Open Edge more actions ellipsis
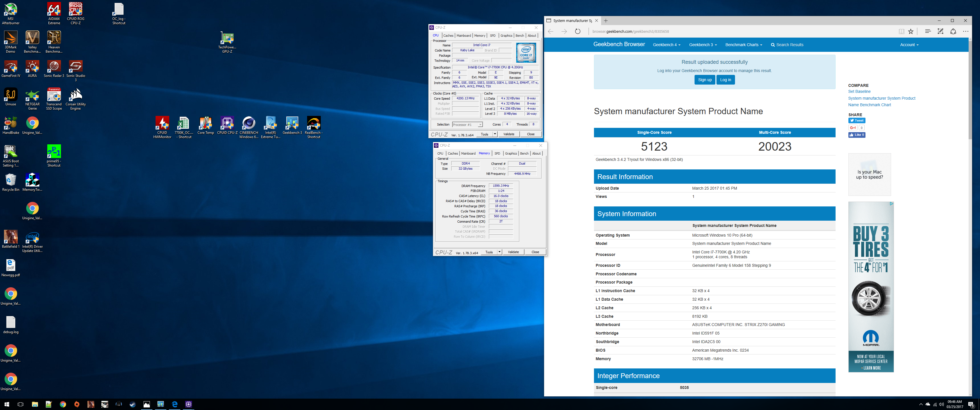Screen dimensions: 980x410 click(965, 31)
